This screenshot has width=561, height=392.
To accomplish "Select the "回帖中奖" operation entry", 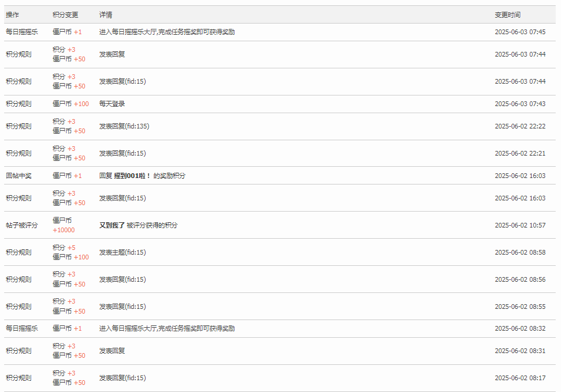I will pos(18,176).
